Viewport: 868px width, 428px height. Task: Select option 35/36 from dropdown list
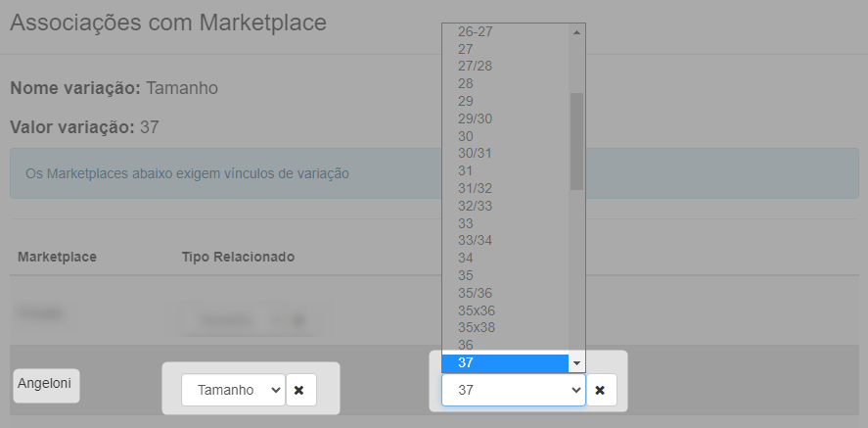[x=504, y=293]
